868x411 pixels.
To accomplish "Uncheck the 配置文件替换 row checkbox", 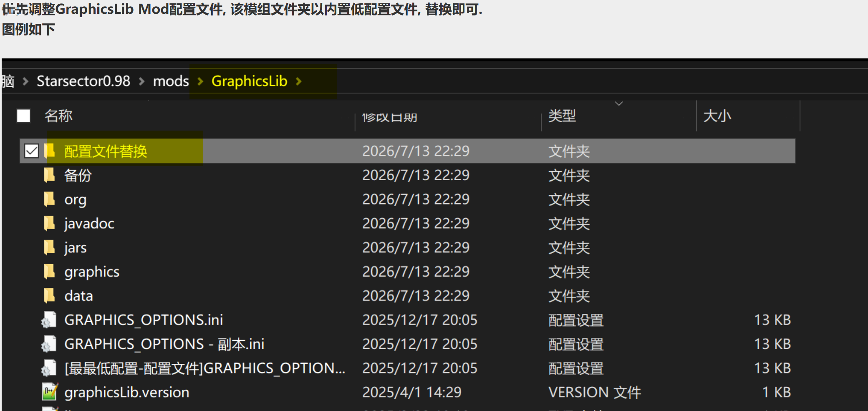I will tap(31, 151).
